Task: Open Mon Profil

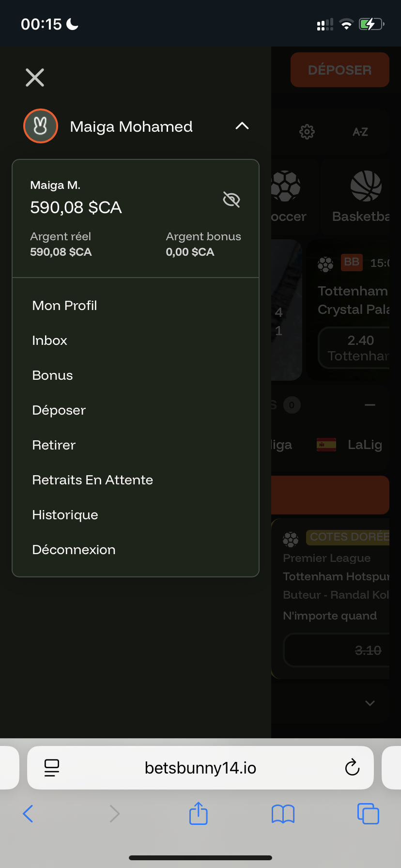Action: tap(64, 306)
